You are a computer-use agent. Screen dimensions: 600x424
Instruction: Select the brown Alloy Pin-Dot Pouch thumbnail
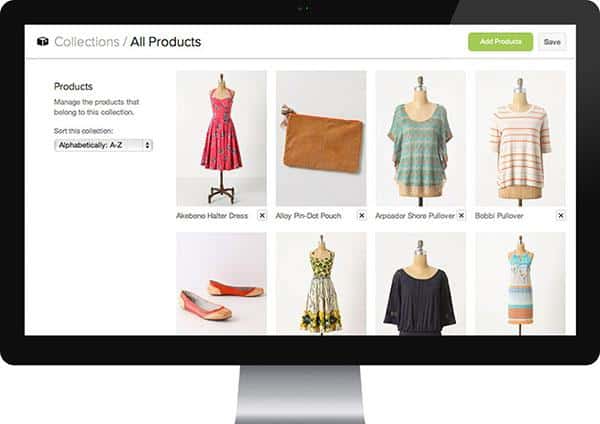pos(320,137)
